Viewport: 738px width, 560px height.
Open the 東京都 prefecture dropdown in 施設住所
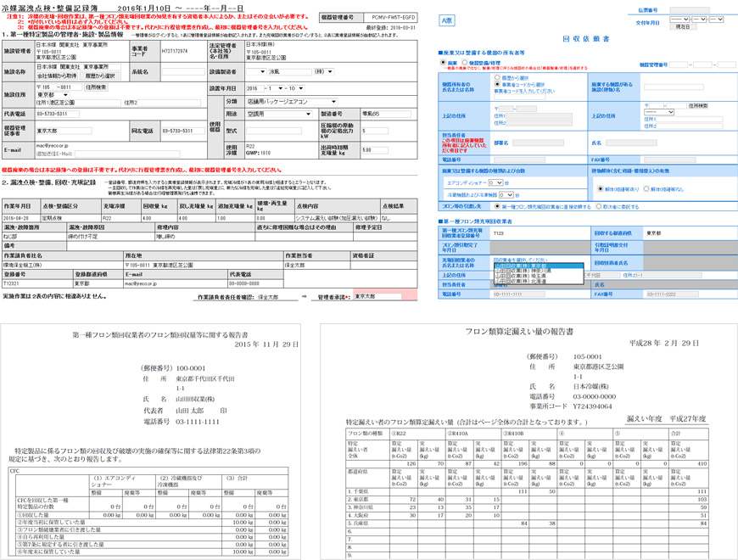53,94
